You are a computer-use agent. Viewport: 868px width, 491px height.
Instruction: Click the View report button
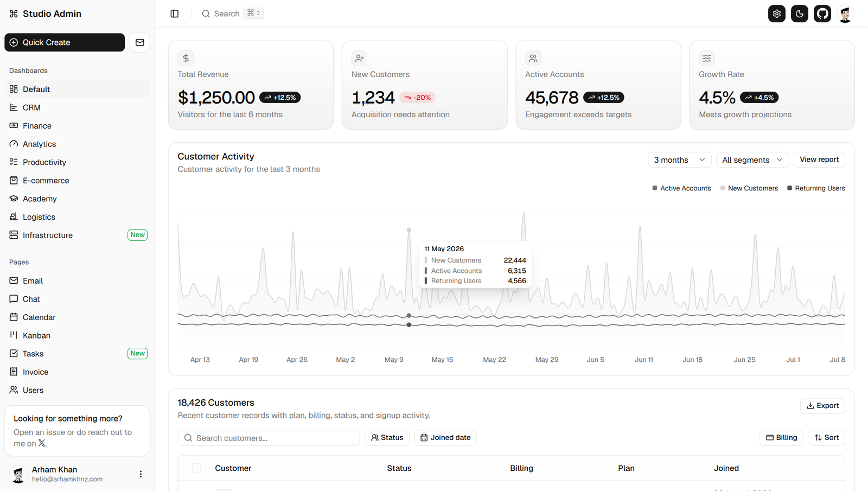click(x=819, y=160)
